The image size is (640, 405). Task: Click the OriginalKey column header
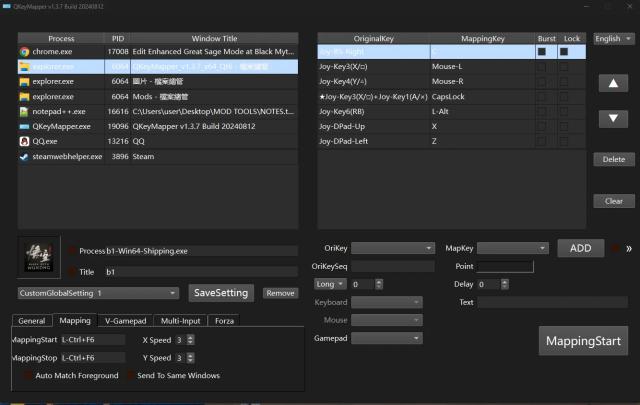(373, 39)
